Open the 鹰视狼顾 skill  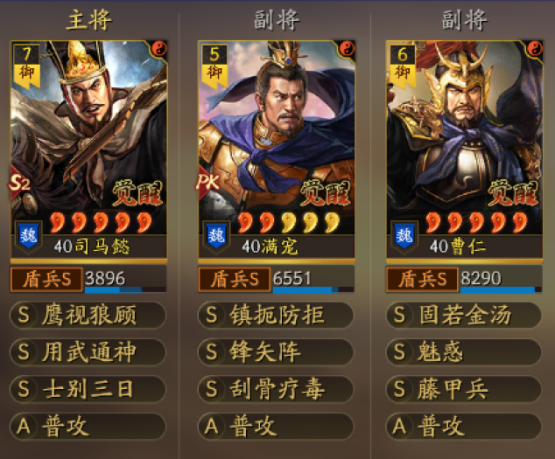point(87,315)
